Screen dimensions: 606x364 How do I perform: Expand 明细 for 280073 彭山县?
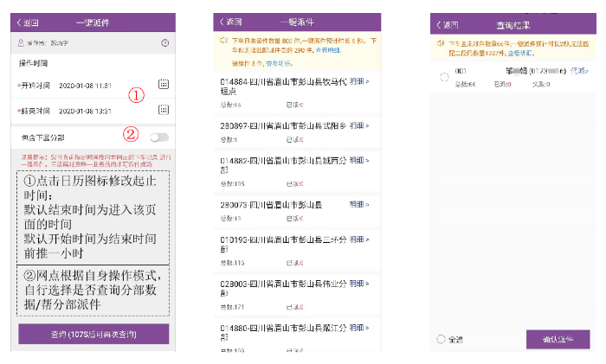coord(358,205)
